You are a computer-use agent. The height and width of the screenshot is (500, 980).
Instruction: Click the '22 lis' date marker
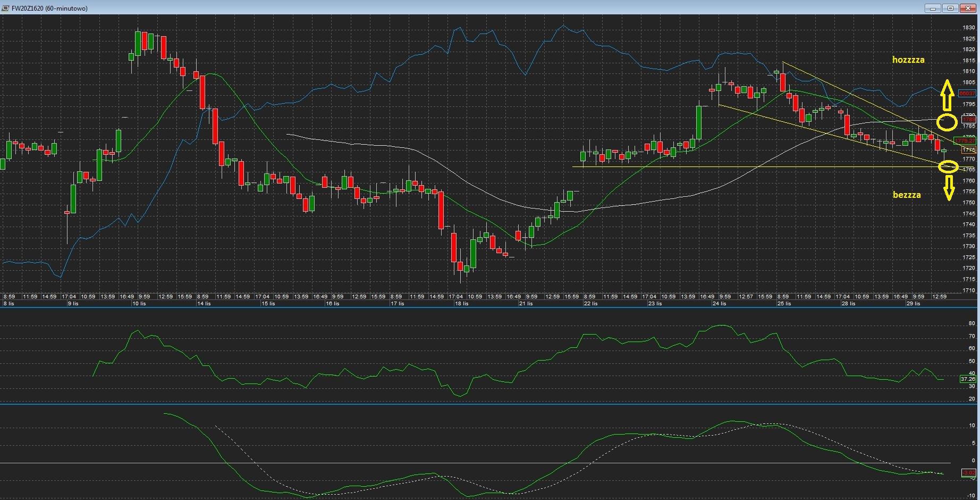[590, 304]
